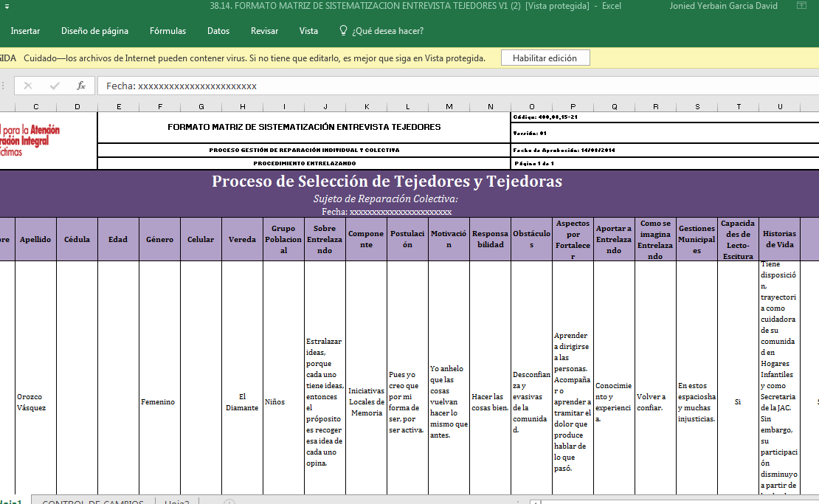Click the 'Postulación' header cell

[407, 239]
